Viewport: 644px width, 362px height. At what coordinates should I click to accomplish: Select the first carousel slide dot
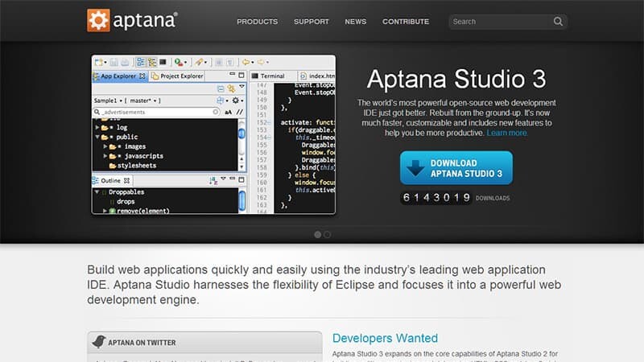coord(317,235)
